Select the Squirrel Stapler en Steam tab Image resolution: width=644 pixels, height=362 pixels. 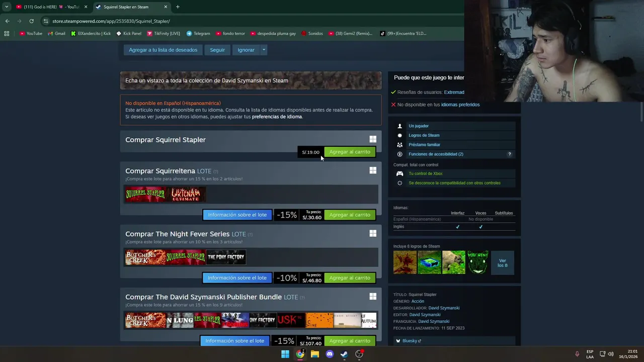[x=131, y=7]
